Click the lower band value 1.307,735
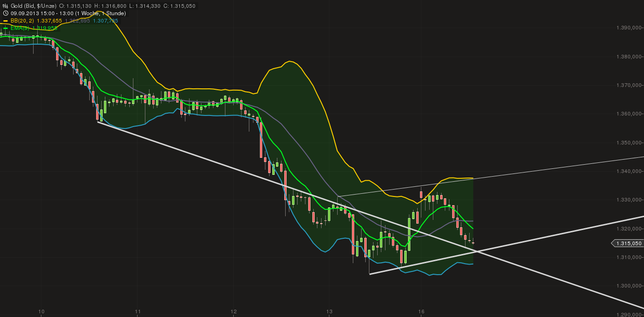The image size is (644, 317). pos(105,21)
